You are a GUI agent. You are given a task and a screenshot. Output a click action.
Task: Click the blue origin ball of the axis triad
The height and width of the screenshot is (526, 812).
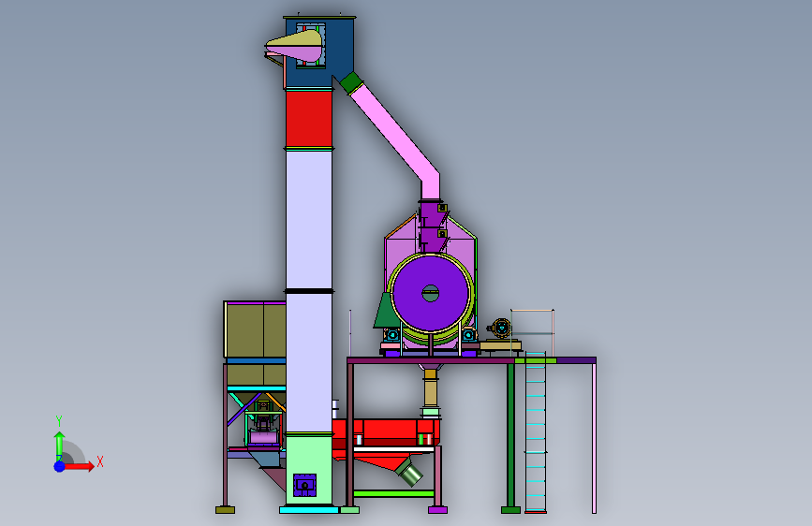pos(60,466)
